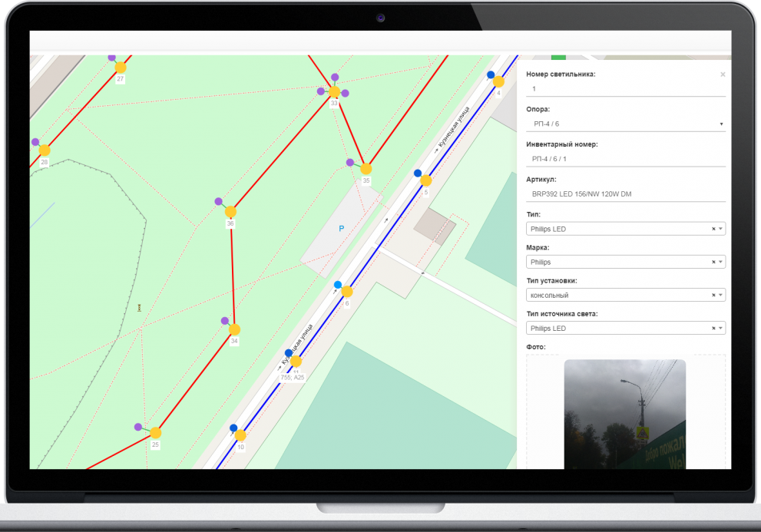Image resolution: width=761 pixels, height=532 pixels.
Task: Close the luminaire details panel
Action: pos(722,74)
